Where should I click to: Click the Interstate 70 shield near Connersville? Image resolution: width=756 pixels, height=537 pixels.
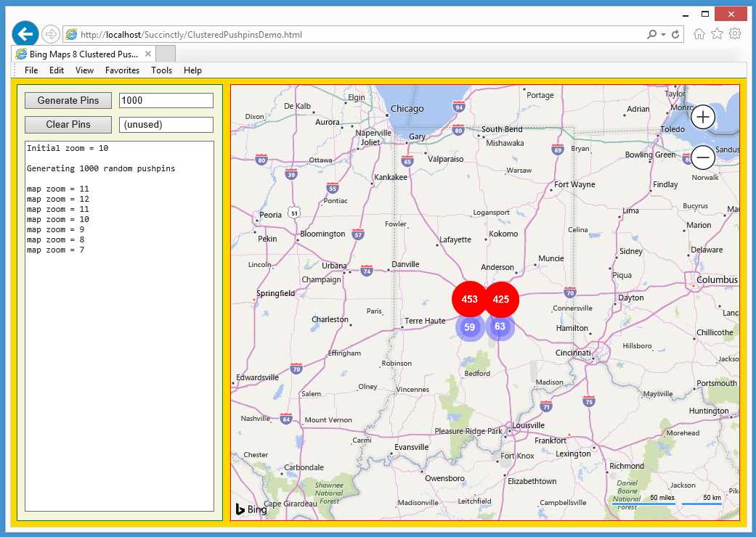click(x=570, y=292)
